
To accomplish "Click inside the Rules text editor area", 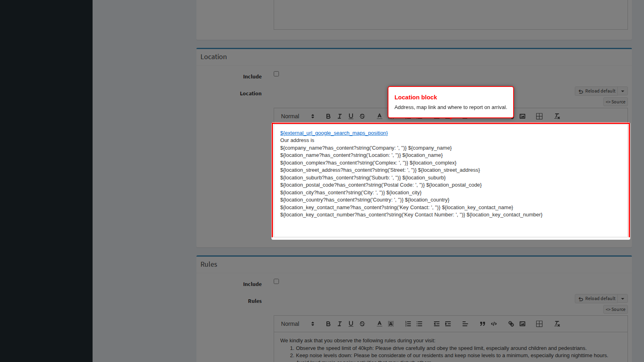I will point(451,347).
